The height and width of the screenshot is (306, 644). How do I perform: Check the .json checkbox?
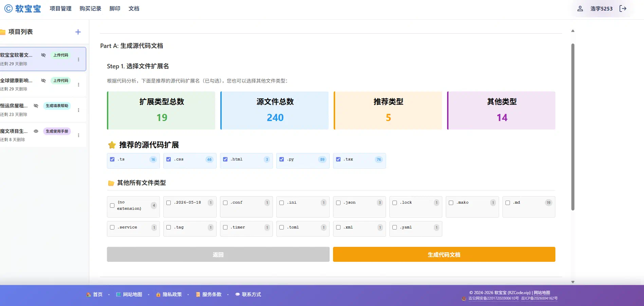click(x=338, y=203)
